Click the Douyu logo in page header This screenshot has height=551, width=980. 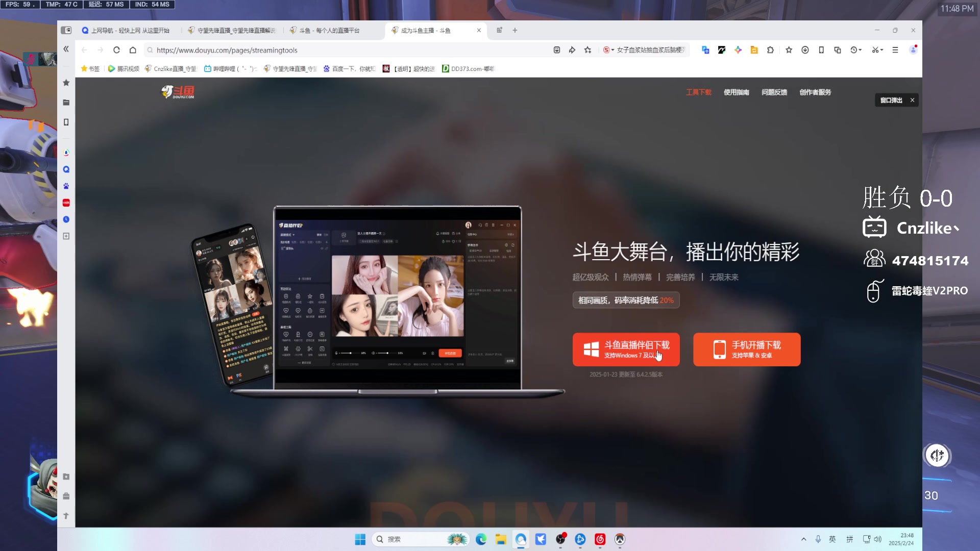(178, 92)
